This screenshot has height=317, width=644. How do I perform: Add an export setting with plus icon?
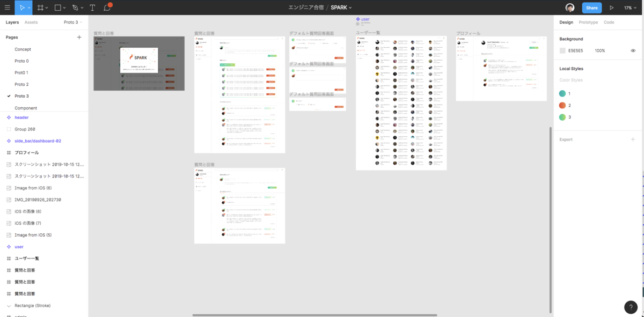[633, 139]
